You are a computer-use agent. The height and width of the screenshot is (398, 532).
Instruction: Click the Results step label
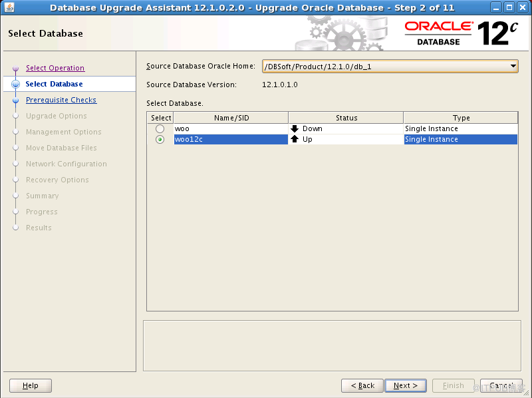(39, 228)
